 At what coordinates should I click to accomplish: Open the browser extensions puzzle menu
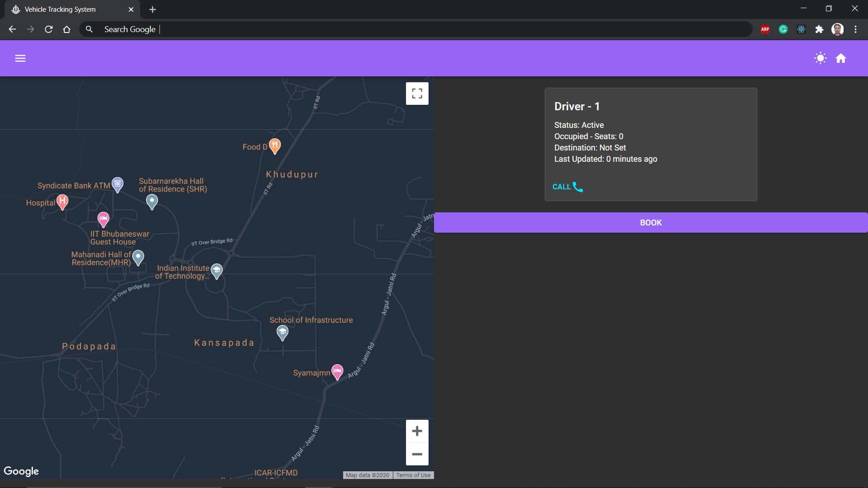click(x=819, y=29)
